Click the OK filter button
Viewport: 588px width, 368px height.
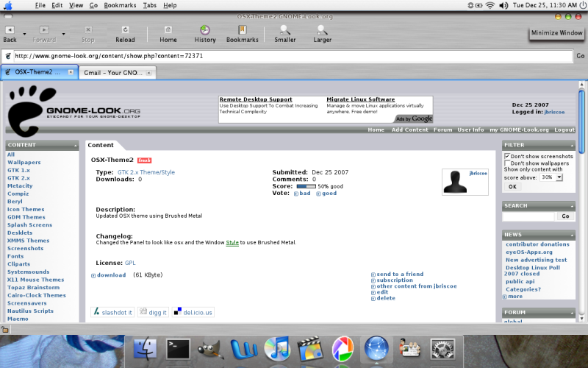[x=512, y=187]
